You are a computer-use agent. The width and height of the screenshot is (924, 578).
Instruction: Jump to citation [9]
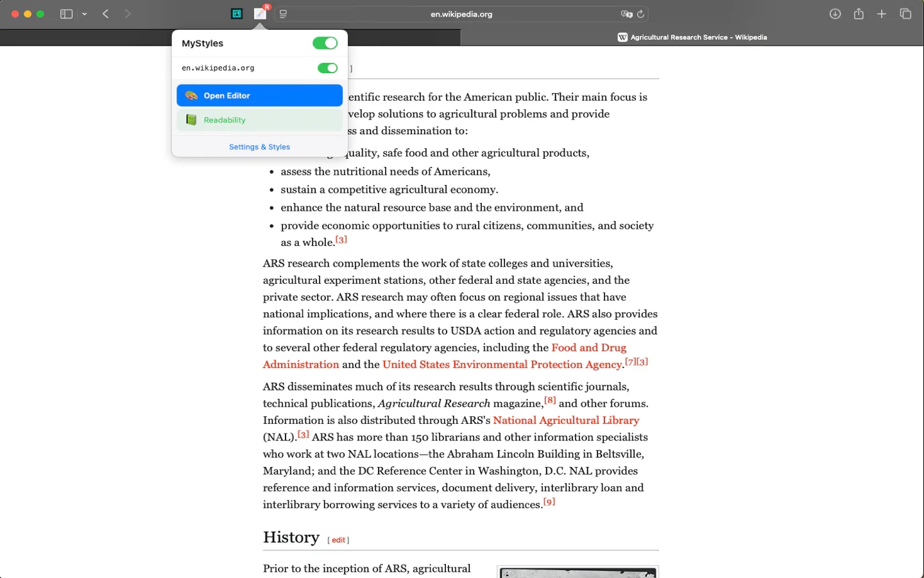(549, 502)
